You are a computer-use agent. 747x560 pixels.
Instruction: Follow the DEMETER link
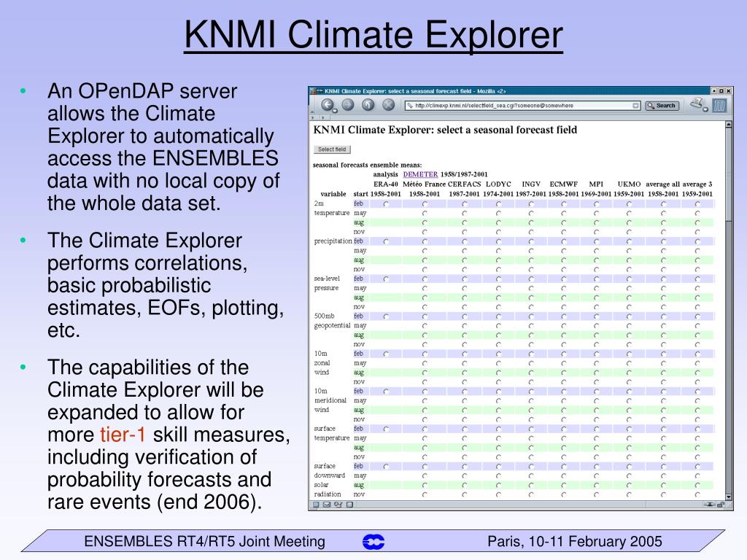420,174
